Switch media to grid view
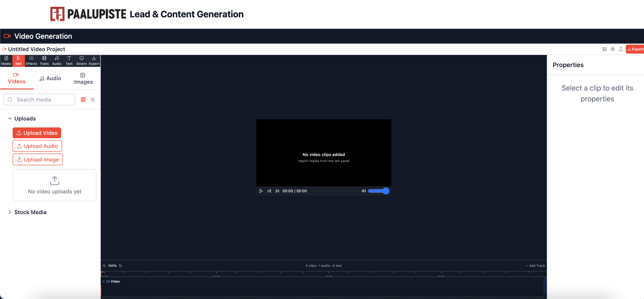644x299 pixels. [x=83, y=100]
